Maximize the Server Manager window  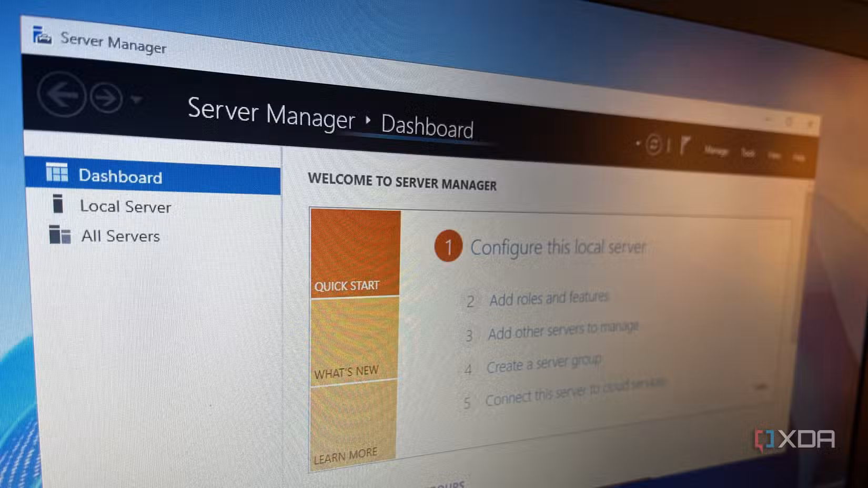(x=789, y=122)
